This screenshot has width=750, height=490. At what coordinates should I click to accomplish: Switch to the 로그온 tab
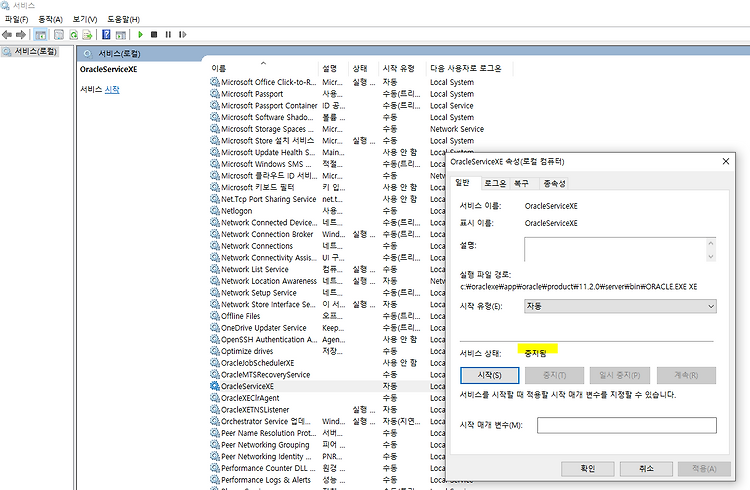[495, 183]
